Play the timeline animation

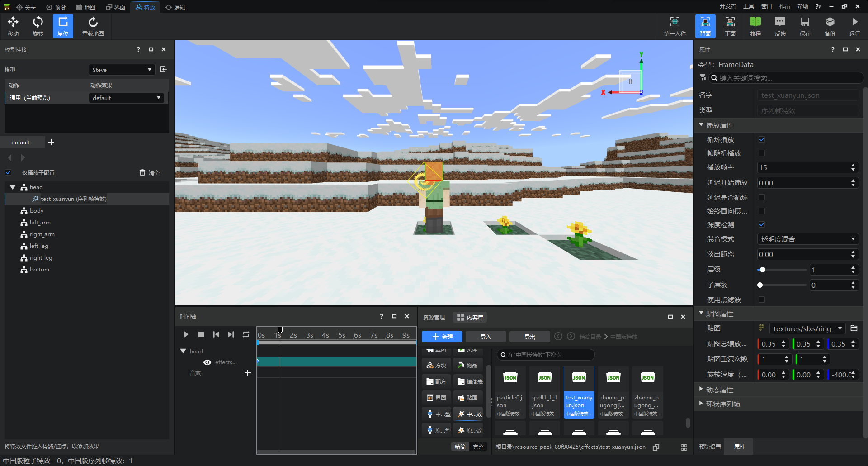tap(186, 334)
